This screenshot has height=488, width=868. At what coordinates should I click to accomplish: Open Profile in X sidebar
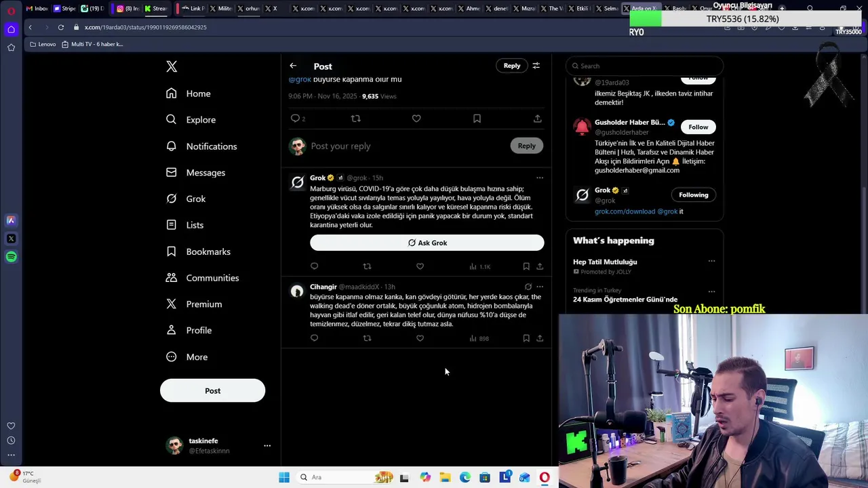[x=189, y=330]
